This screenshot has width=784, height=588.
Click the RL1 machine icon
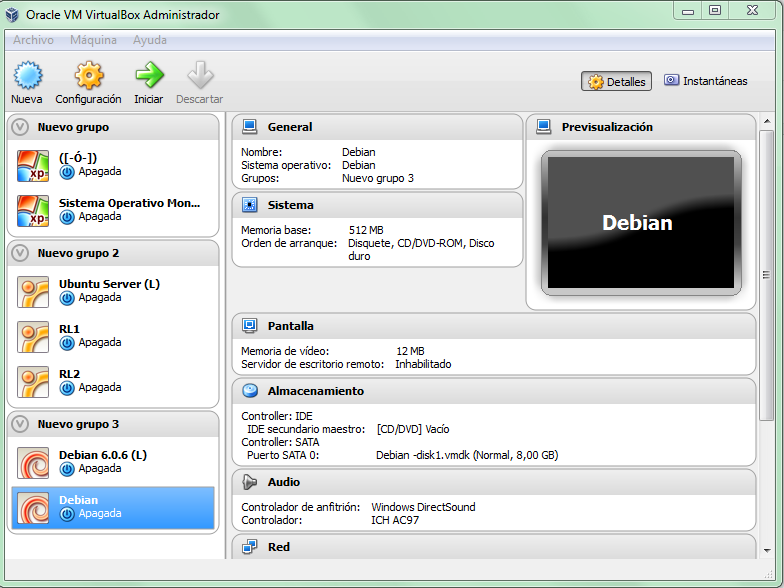[x=32, y=337]
